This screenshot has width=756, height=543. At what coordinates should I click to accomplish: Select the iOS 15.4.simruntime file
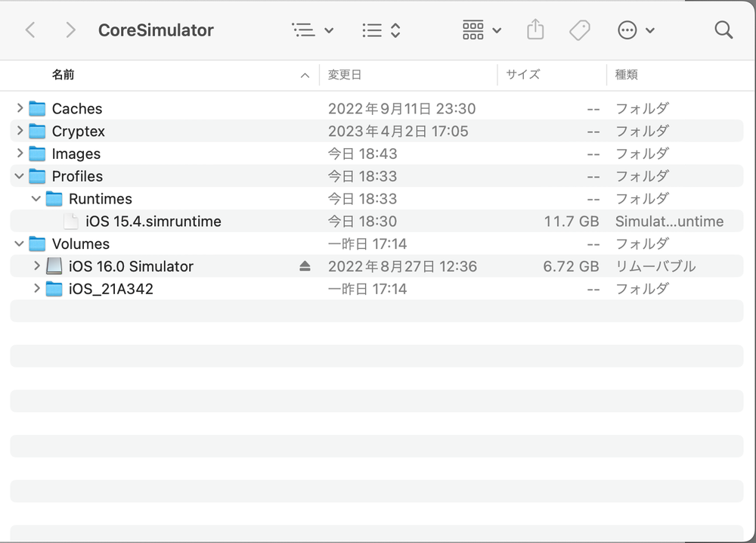[153, 222]
